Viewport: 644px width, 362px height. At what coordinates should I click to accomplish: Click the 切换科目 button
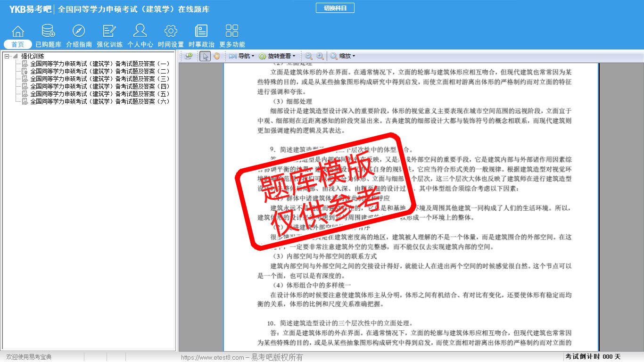point(335,8)
